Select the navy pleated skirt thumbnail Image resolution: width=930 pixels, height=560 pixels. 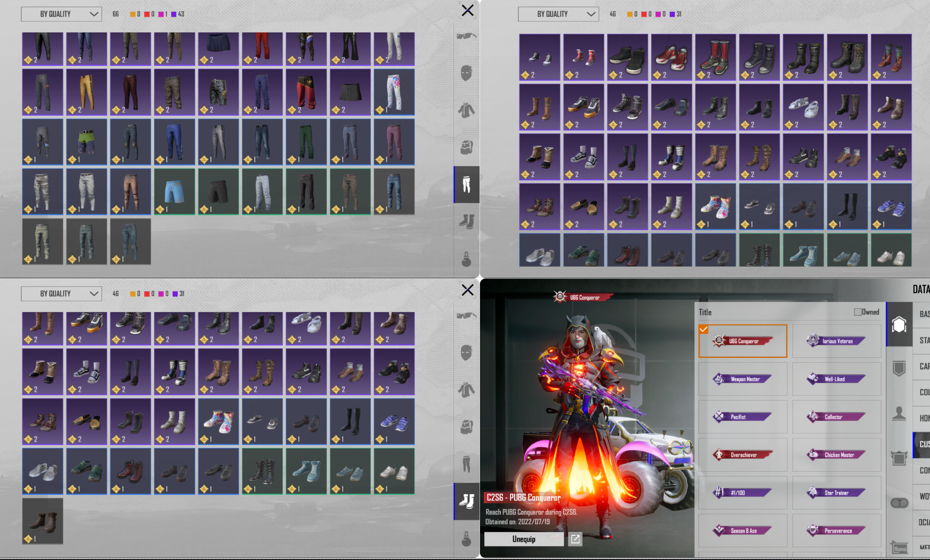[x=218, y=49]
